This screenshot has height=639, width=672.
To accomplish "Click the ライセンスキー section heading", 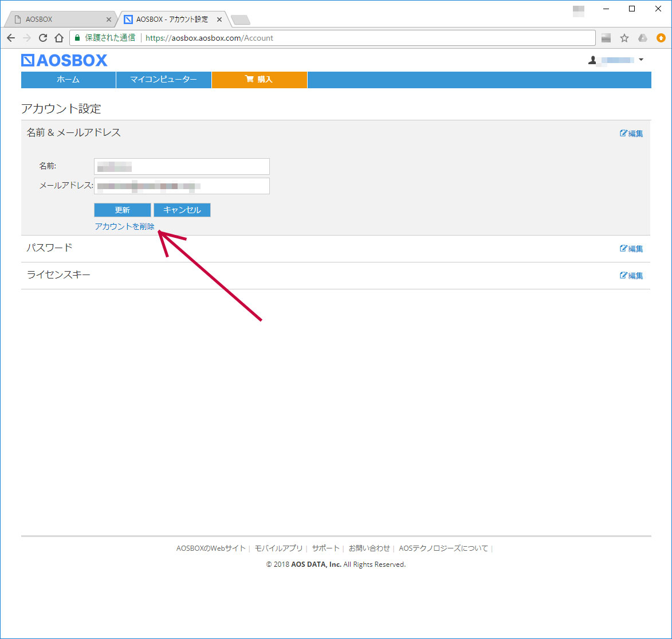I will click(x=58, y=275).
